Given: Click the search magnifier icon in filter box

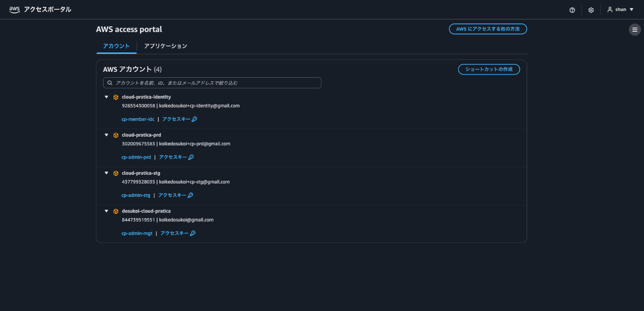Looking at the screenshot, I should point(110,83).
